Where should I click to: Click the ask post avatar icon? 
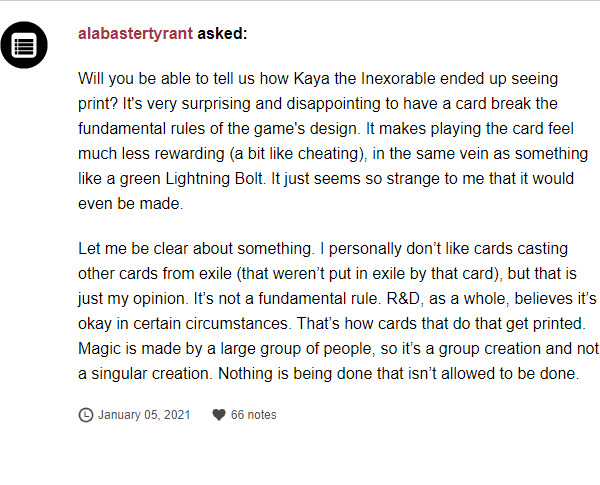25,45
